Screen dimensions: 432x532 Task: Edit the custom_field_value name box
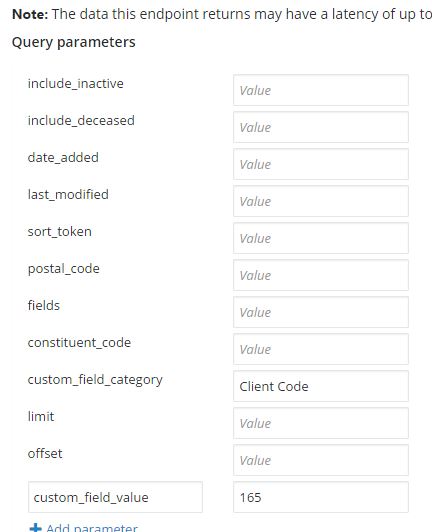[x=115, y=497]
